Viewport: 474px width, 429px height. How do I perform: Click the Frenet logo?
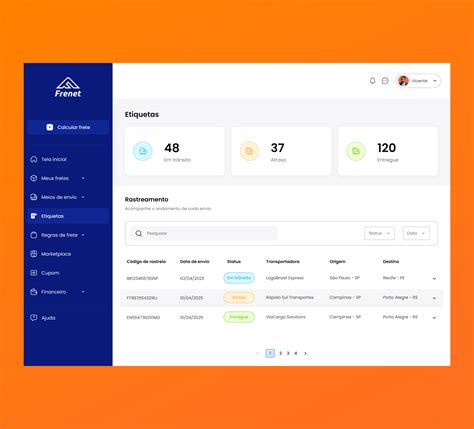(x=68, y=87)
